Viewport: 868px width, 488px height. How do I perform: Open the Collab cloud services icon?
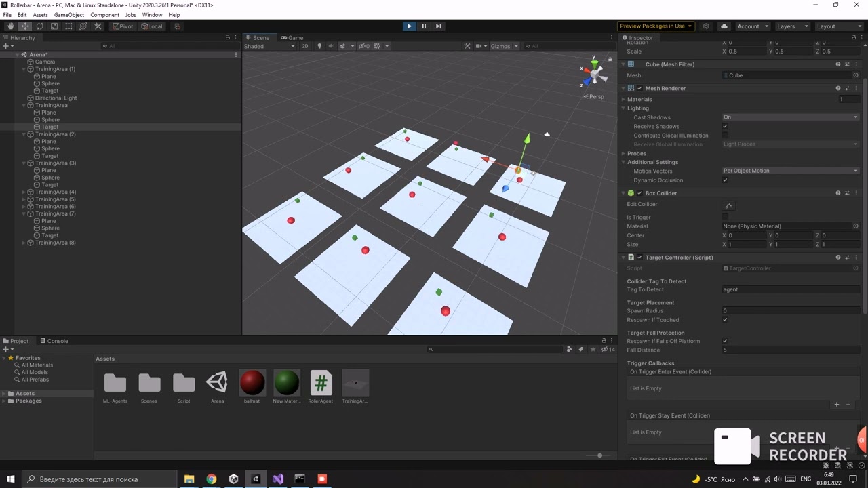[x=724, y=26]
